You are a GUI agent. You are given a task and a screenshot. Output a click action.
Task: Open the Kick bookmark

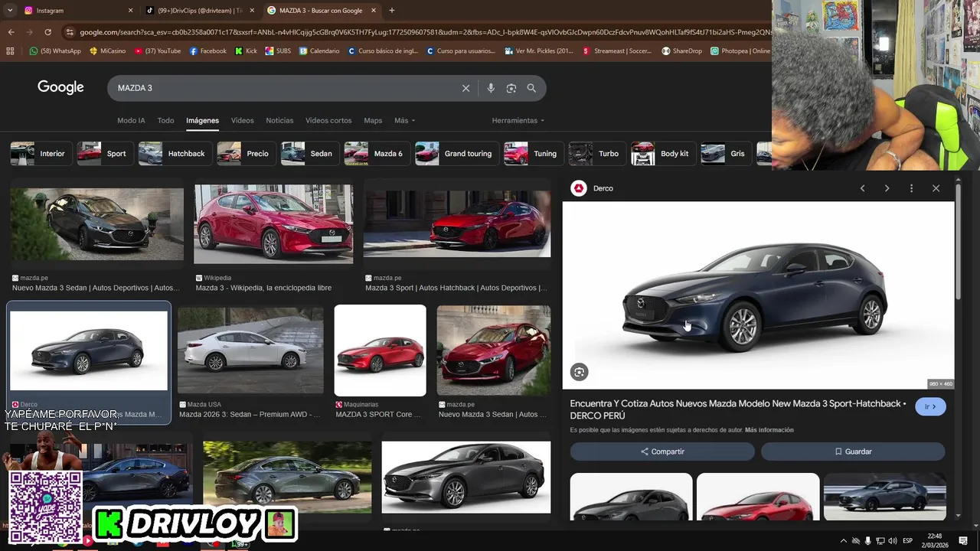coord(246,51)
